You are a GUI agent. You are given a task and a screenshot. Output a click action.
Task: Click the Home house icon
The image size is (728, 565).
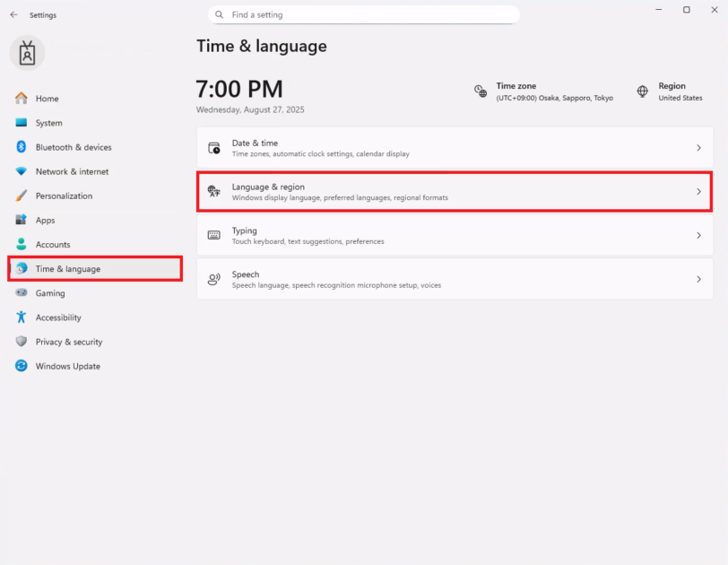(22, 99)
